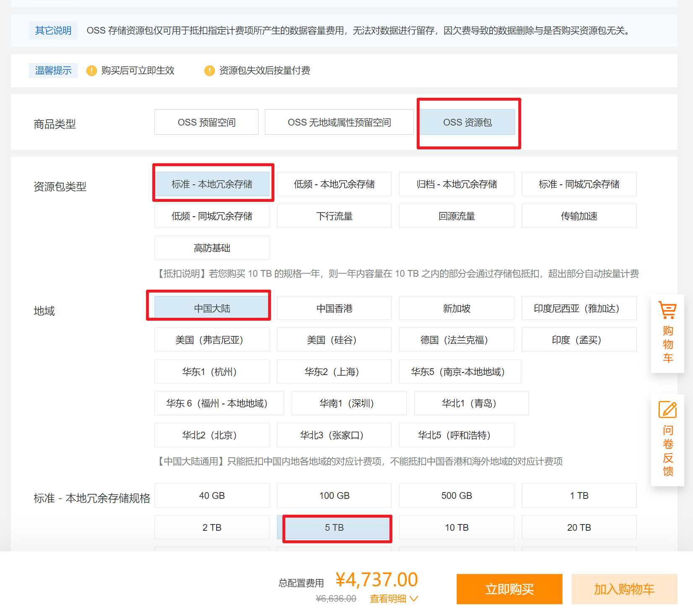693x616 pixels.
Task: Pick region 华北5（呼和浩特）
Action: coord(457,435)
